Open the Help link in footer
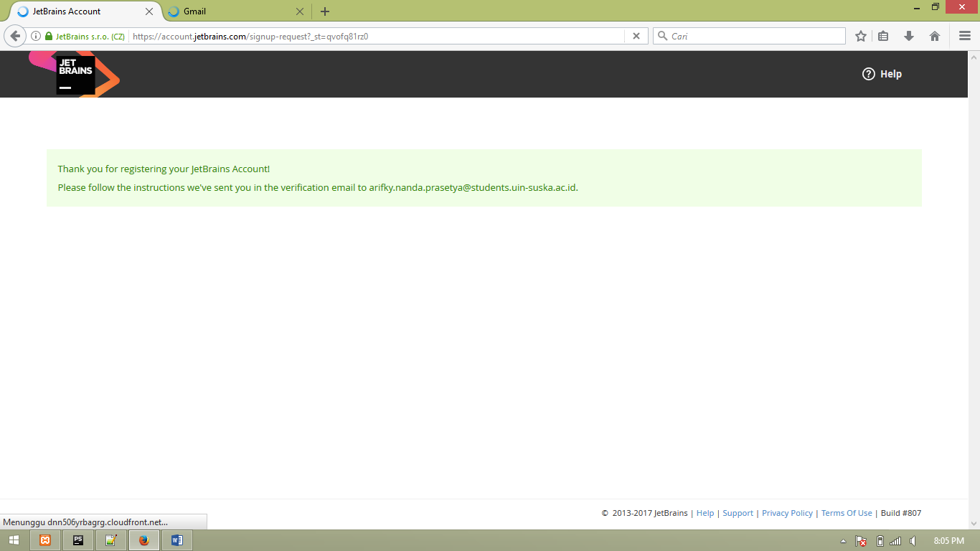980x551 pixels. click(705, 513)
